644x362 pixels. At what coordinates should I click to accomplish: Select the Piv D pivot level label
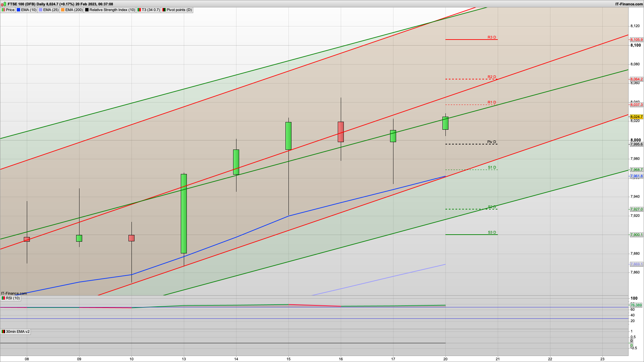coord(491,142)
